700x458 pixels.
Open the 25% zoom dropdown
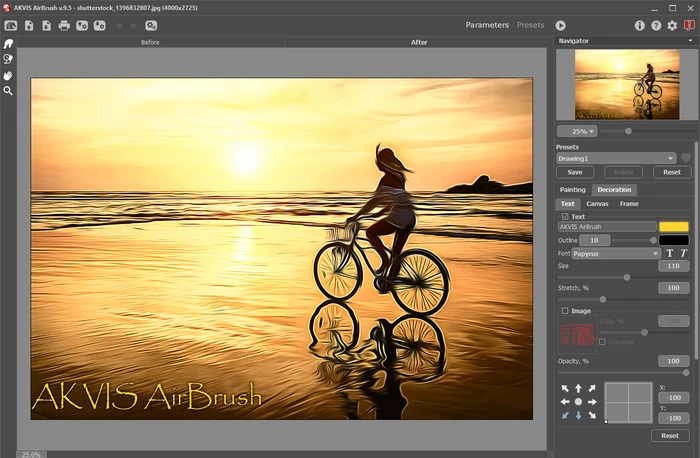point(577,131)
